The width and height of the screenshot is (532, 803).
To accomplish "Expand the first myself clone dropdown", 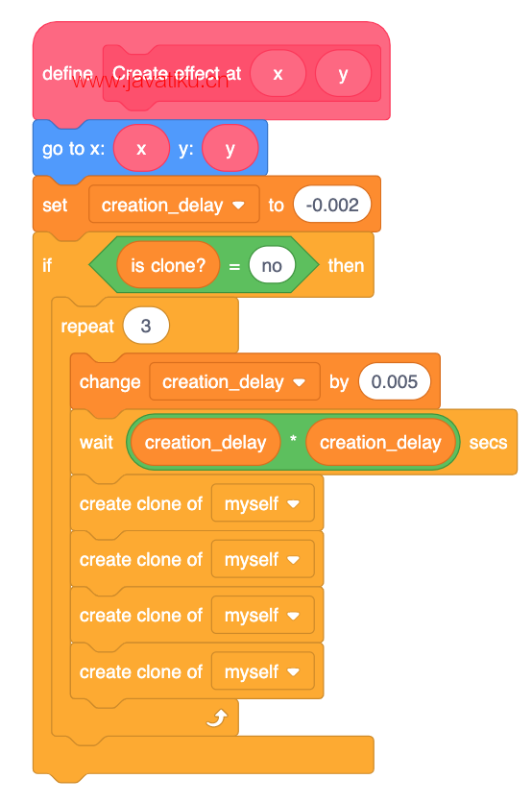I will [263, 503].
